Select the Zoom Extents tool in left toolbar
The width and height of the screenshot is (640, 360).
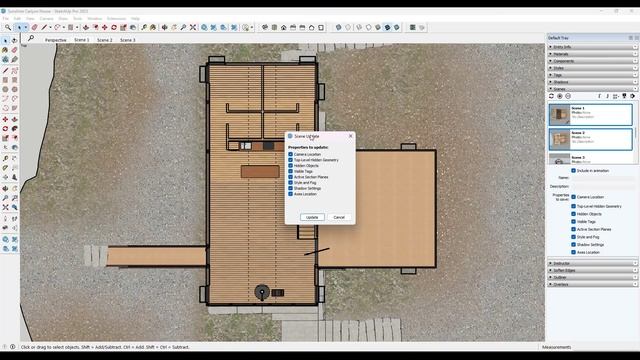tap(5, 207)
